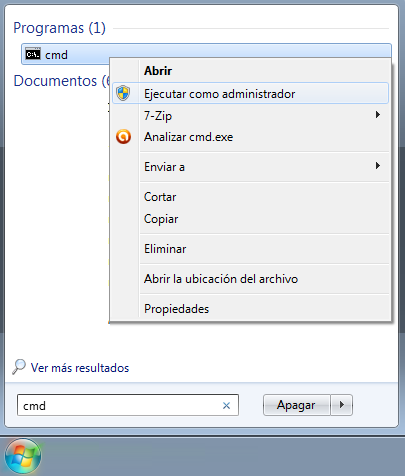This screenshot has height=476, width=405.
Task: Expand the 7-Zip submenu arrow
Action: click(378, 115)
